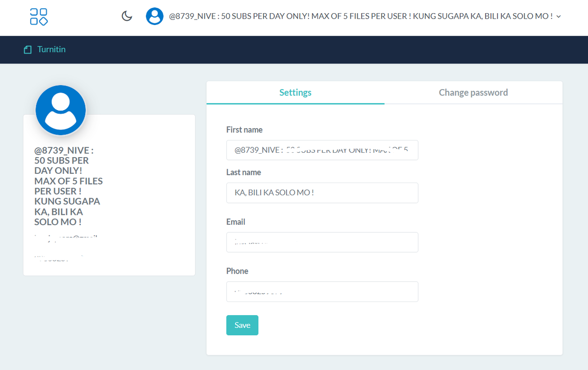588x370 pixels.
Task: Switch to the Settings tab
Action: point(295,92)
